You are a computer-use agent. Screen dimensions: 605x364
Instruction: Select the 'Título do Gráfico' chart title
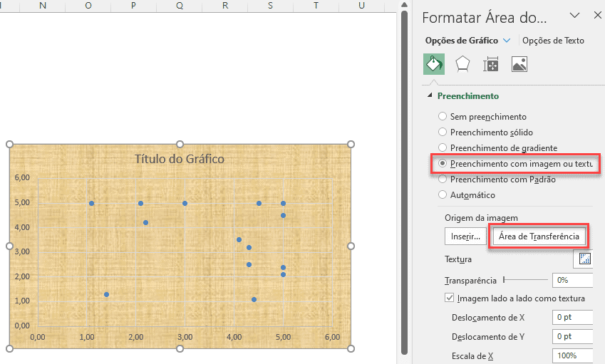(180, 159)
